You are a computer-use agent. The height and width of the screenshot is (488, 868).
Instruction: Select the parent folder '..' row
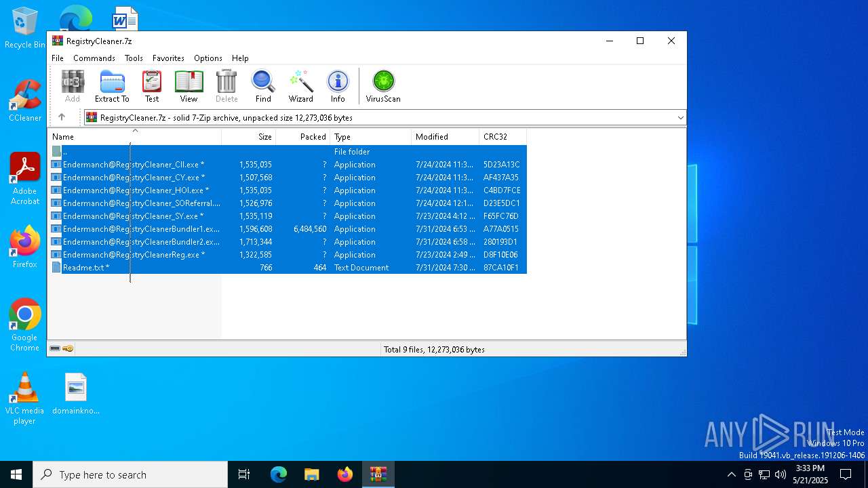(x=288, y=152)
